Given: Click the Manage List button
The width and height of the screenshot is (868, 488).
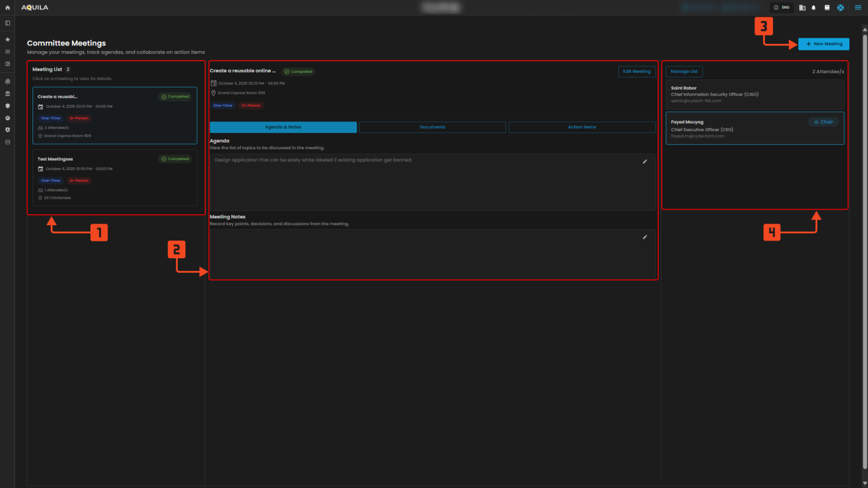Looking at the screenshot, I should (684, 72).
